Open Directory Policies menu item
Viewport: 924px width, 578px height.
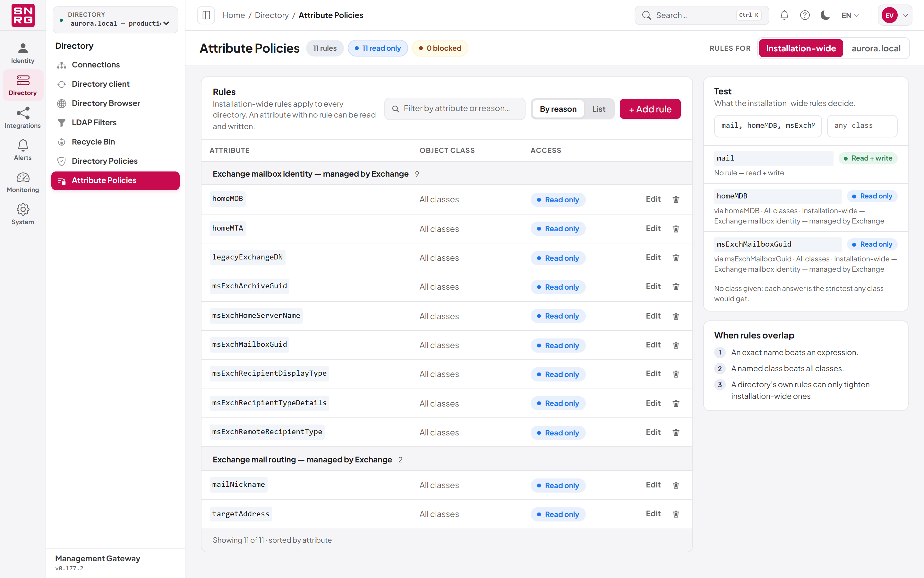[x=115, y=161]
